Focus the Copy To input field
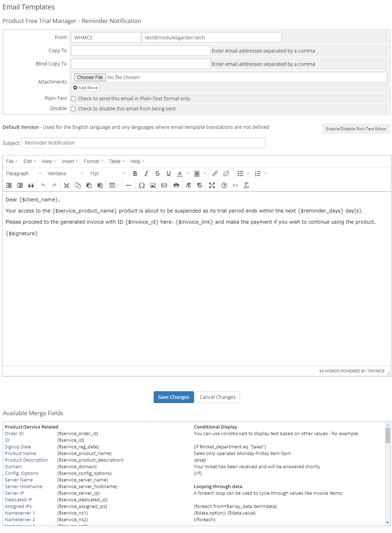This screenshot has height=533, width=392. pos(141,51)
